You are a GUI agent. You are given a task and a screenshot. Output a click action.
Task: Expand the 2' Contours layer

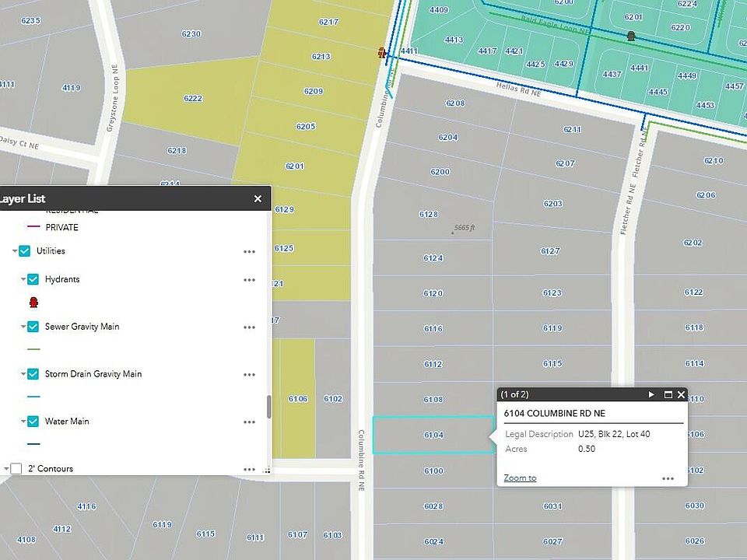[x=6, y=469]
